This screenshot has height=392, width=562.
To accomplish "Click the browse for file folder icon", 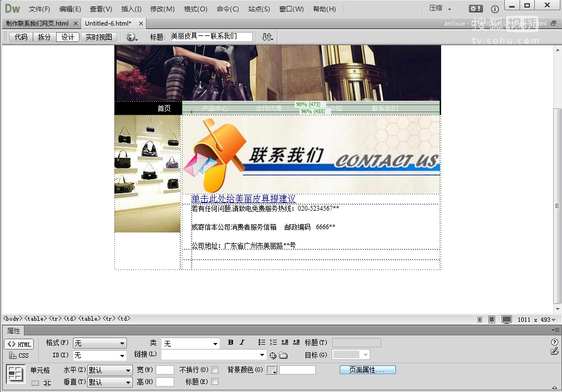I will [283, 356].
